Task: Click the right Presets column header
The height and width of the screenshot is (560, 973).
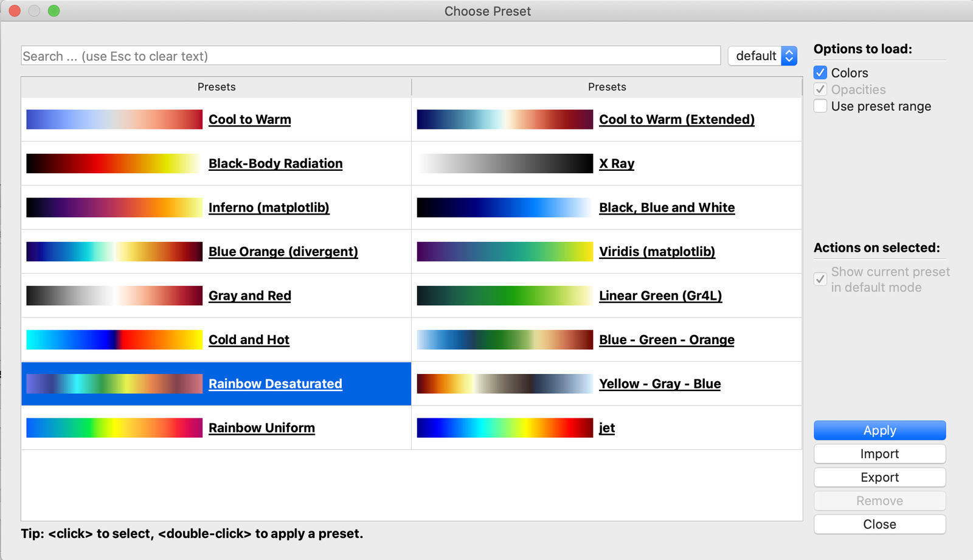Action: click(x=607, y=87)
